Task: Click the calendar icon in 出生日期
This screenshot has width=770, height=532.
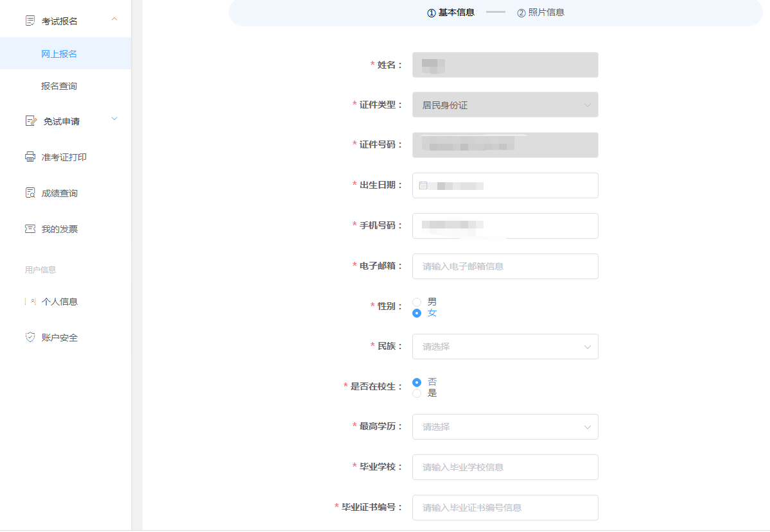Action: point(423,185)
